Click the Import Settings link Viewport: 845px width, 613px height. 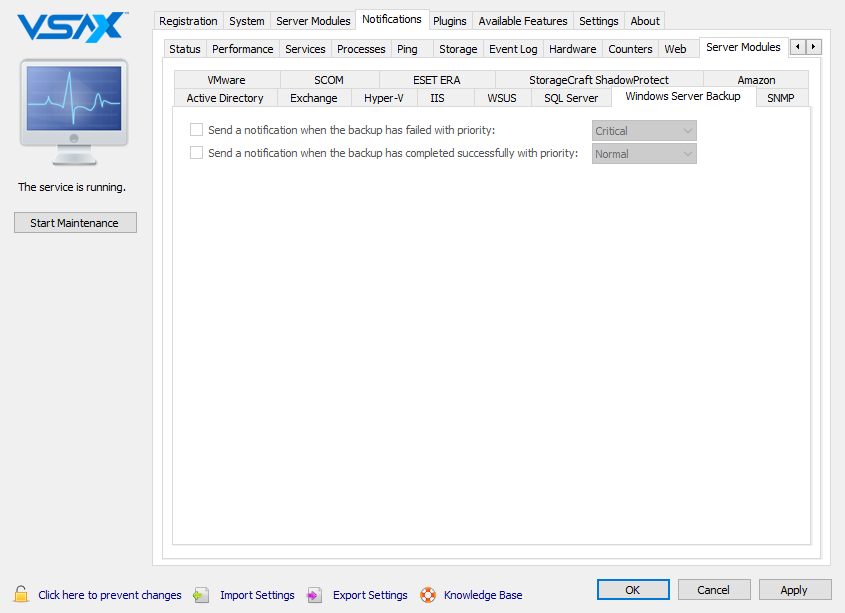[257, 595]
